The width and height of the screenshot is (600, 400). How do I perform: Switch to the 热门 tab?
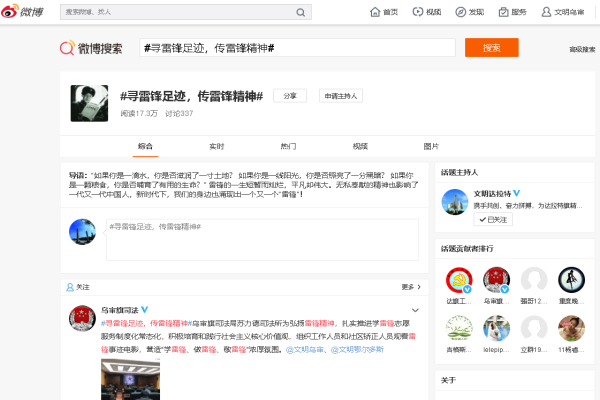[288, 146]
